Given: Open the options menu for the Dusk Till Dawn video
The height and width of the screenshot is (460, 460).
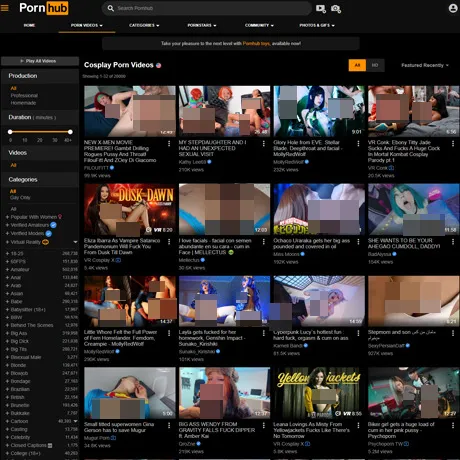Looking at the screenshot, I should pyautogui.click(x=169, y=242).
